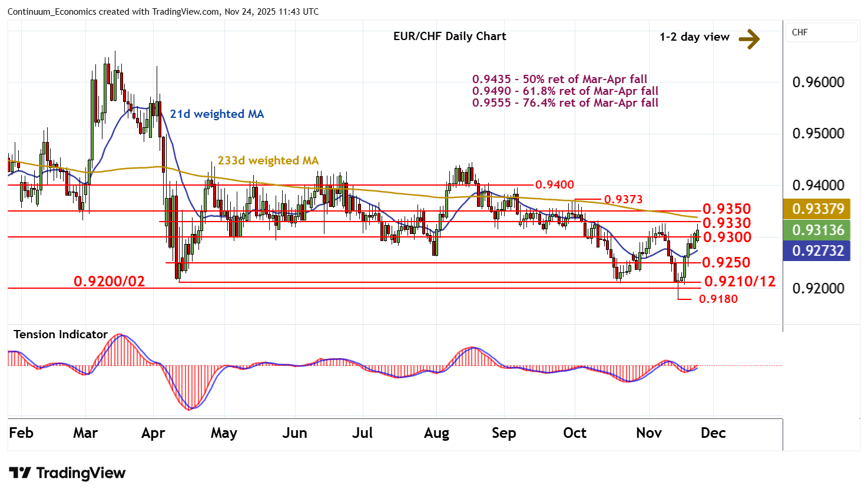868x495 pixels.
Task: Click Dec on the time axis
Action: pos(713,433)
